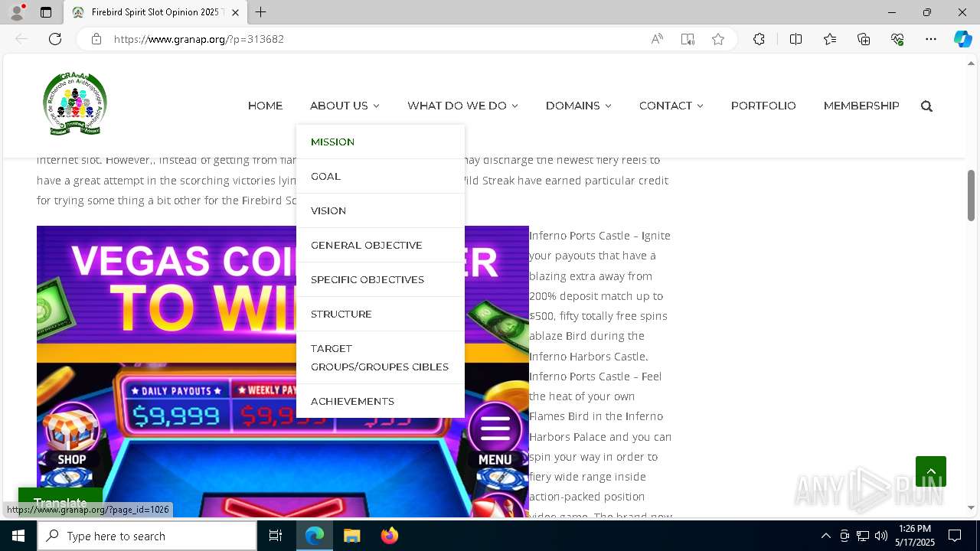This screenshot has height=551, width=980.
Task: Click the GRANAP site logo
Action: pyautogui.click(x=74, y=104)
